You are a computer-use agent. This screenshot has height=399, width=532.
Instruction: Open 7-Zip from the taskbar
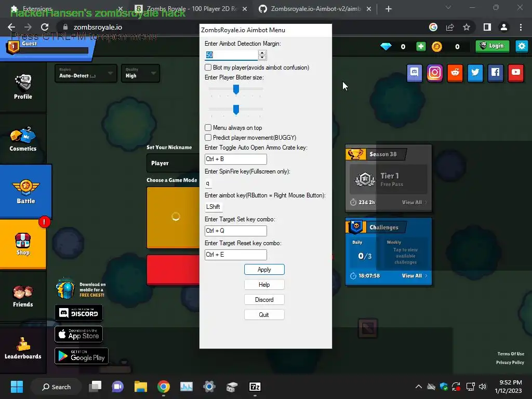[255, 387]
